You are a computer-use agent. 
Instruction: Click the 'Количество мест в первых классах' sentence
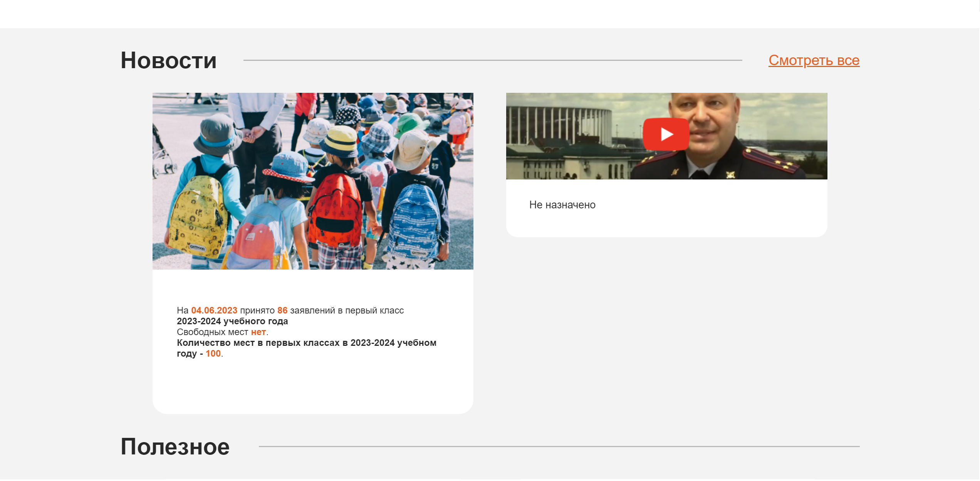307,348
